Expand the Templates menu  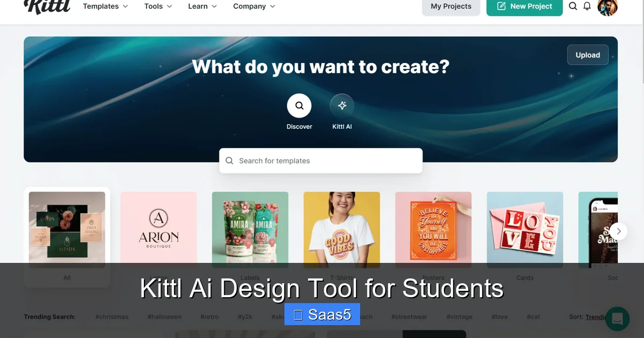coord(105,6)
